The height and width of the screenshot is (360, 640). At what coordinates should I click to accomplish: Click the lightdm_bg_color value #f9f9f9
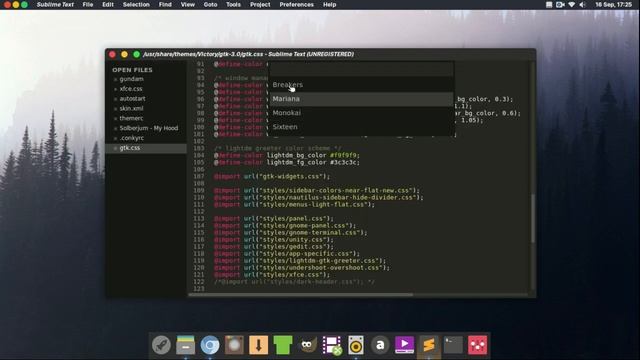(x=344, y=156)
